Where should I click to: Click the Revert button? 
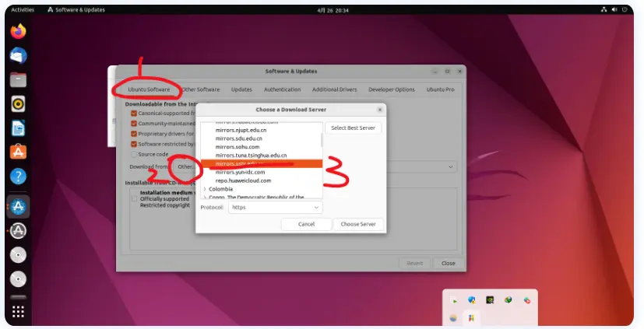414,264
